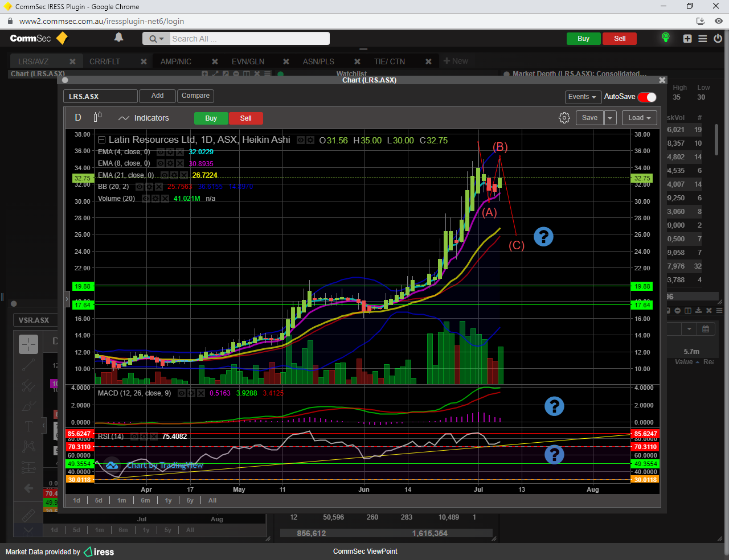Viewport: 729px width, 560px height.
Task: Remove EMA (4, close, 0) indicator
Action: tap(179, 152)
